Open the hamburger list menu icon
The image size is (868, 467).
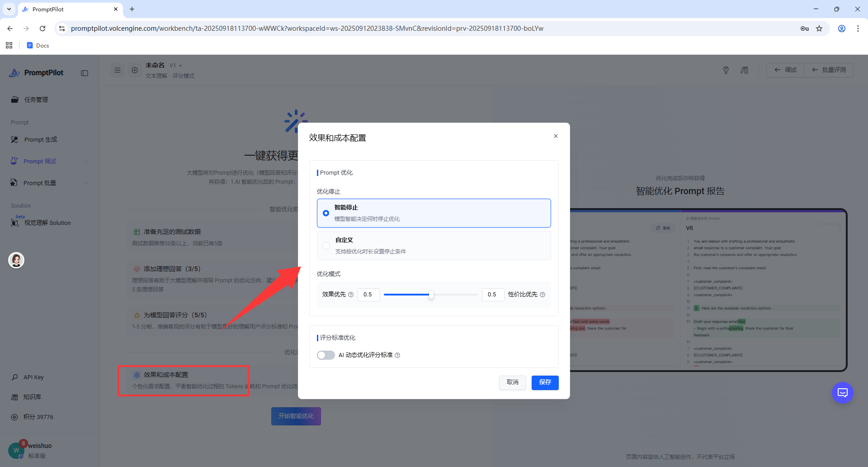pos(118,70)
